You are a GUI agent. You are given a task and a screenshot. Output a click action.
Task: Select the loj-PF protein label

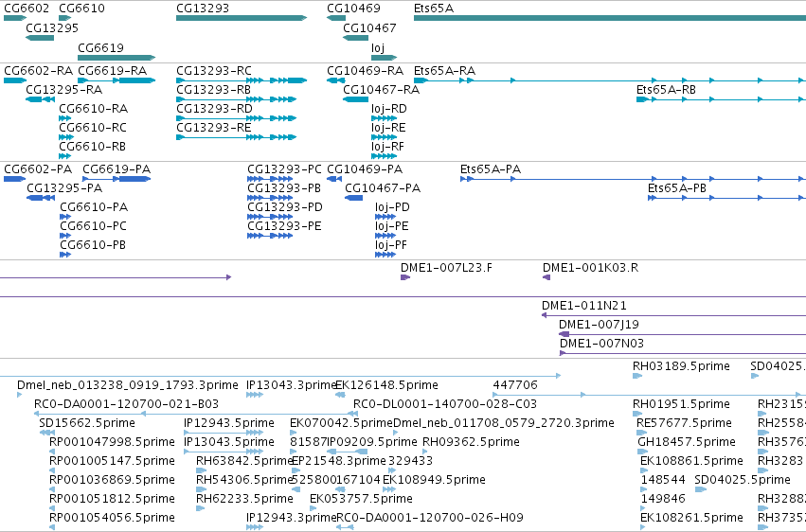[x=390, y=245]
